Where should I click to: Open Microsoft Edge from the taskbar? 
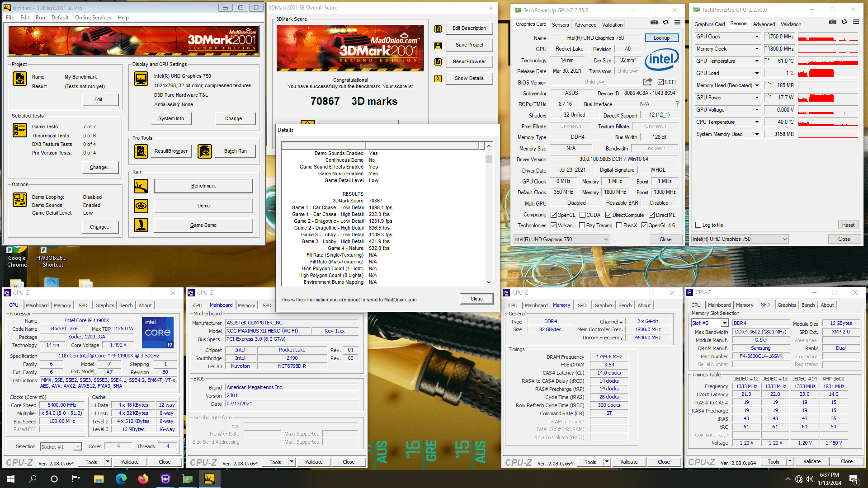pyautogui.click(x=121, y=479)
